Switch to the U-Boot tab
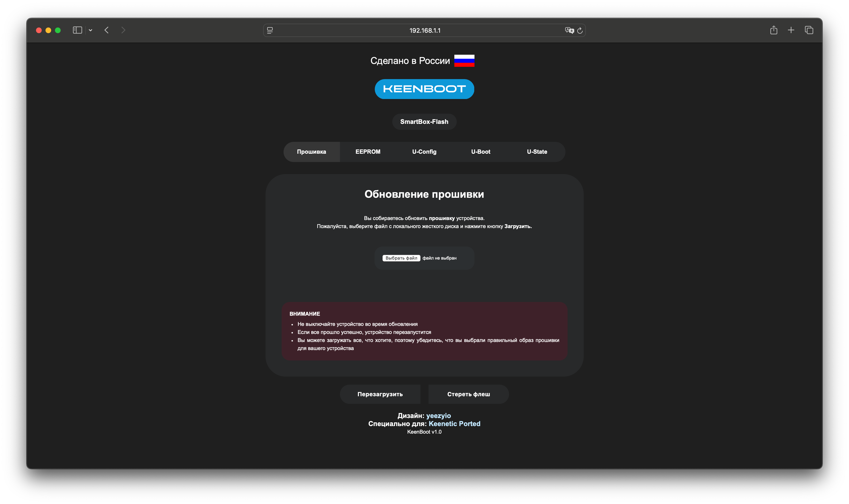 pos(481,152)
